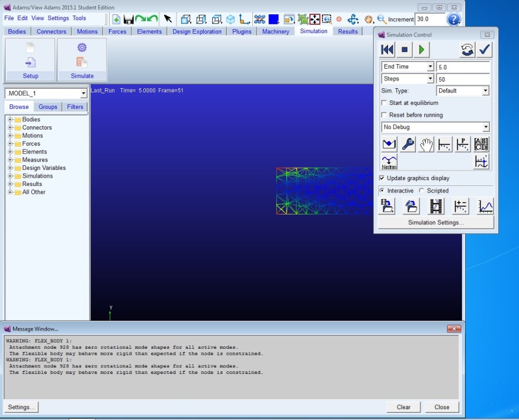Open plotting with the blue curve graph icon
Image resolution: width=519 pixels, height=420 pixels.
tap(485, 206)
